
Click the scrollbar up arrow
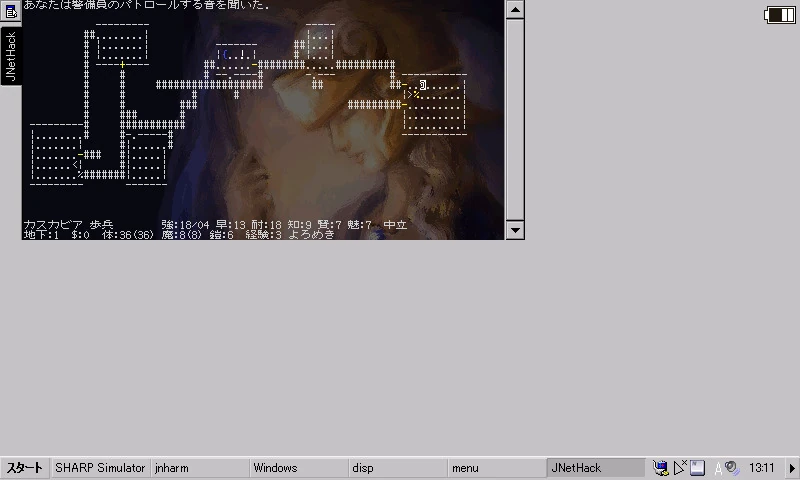(515, 10)
